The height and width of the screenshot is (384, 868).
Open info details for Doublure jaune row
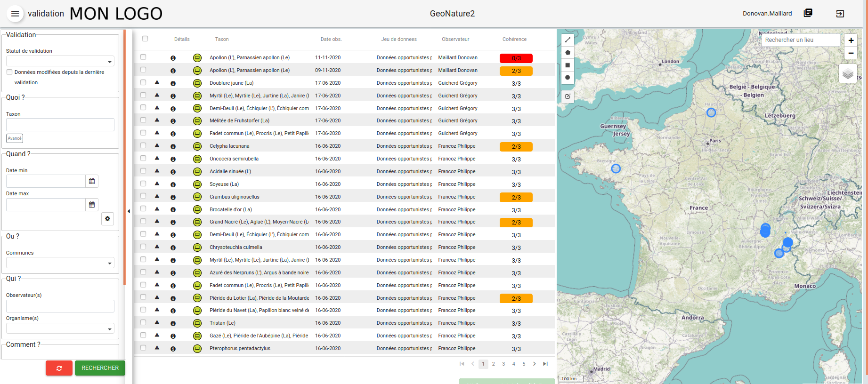coord(173,83)
